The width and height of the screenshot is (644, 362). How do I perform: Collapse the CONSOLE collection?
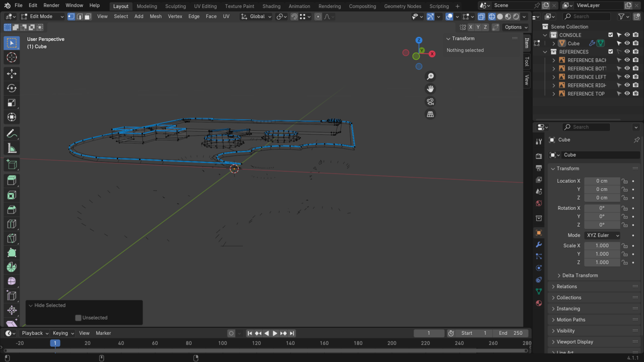click(x=545, y=35)
